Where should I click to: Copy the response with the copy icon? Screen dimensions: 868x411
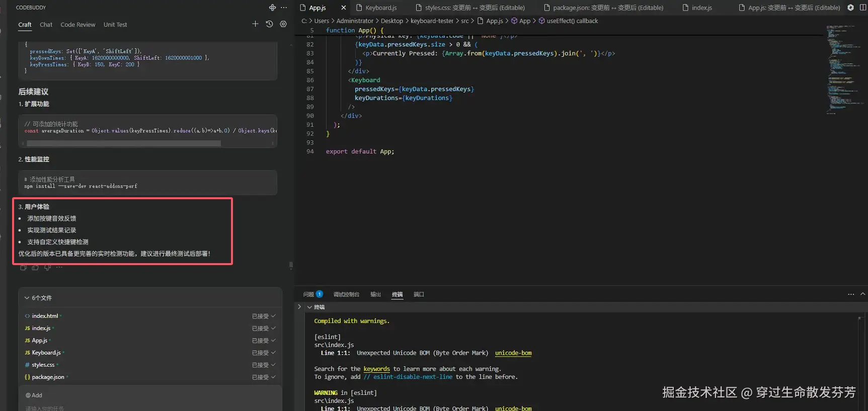(23, 268)
